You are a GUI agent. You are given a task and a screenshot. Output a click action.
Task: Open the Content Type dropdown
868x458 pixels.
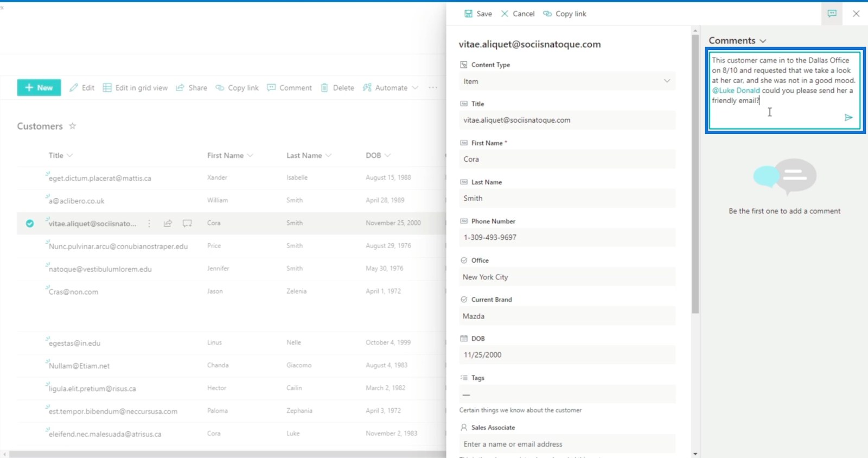click(567, 81)
